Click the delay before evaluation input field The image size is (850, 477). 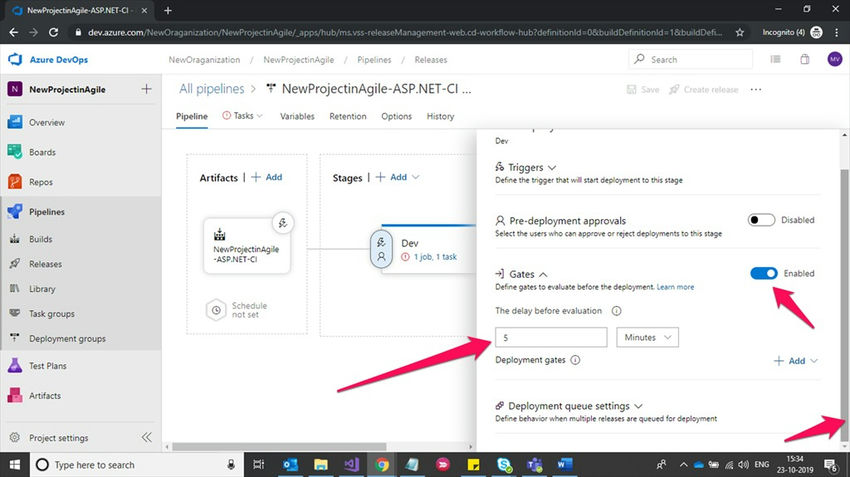pos(551,337)
